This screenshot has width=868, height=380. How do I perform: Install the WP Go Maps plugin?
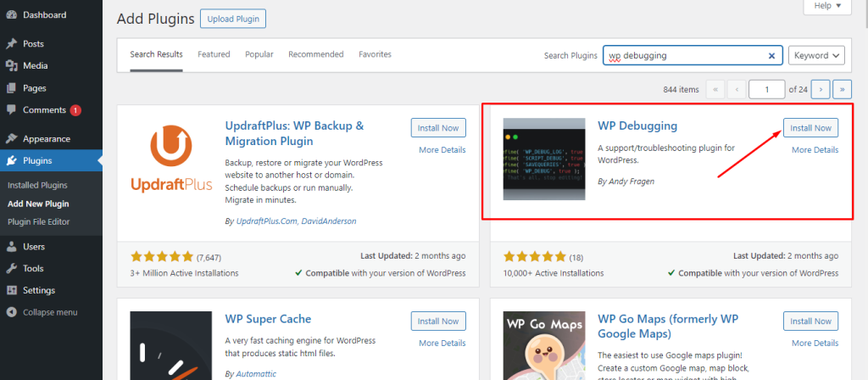pyautogui.click(x=810, y=321)
